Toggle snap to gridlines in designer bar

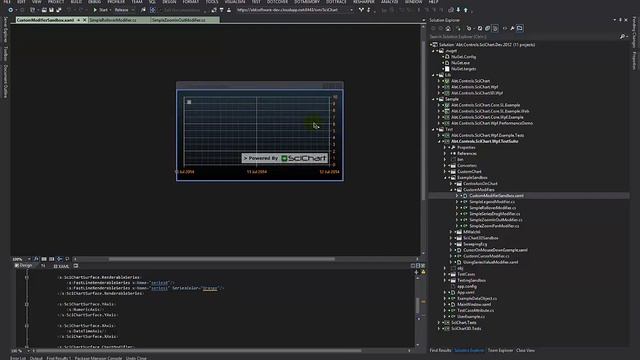click(x=51, y=259)
